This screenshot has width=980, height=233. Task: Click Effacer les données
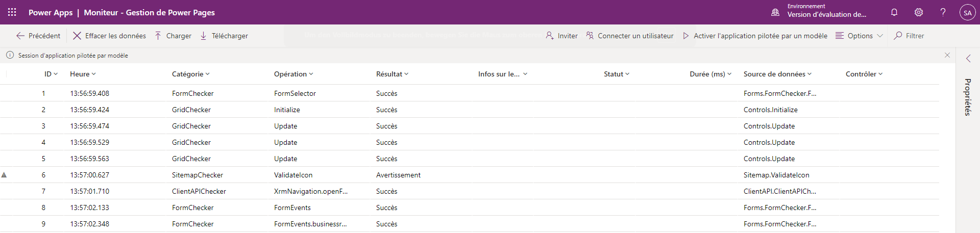pos(109,36)
